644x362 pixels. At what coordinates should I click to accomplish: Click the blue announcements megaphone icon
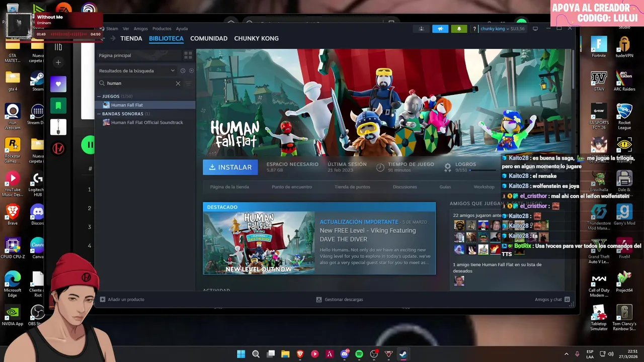[x=440, y=29]
